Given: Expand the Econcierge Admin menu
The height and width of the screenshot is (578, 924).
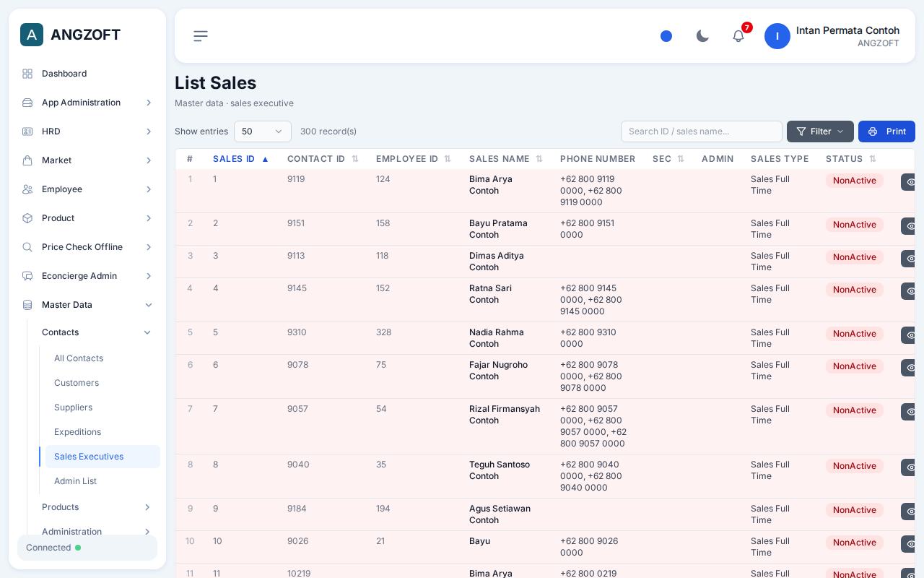Looking at the screenshot, I should [x=87, y=276].
